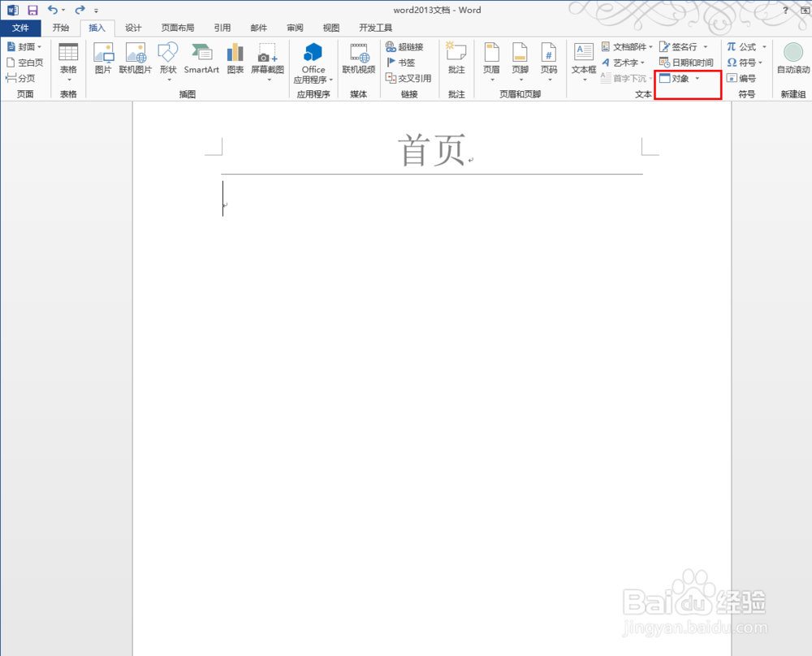This screenshot has height=656, width=812.
Task: Click the Word Help question mark
Action: tap(785, 10)
